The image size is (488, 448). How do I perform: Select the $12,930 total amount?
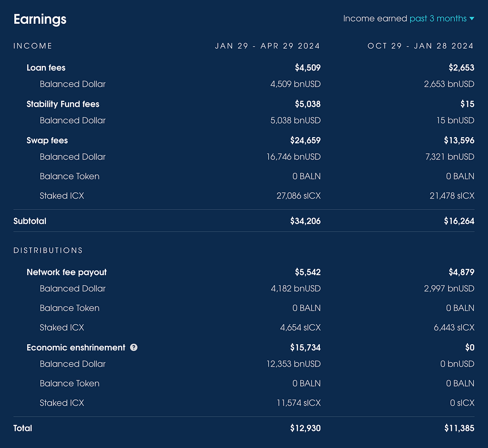305,428
